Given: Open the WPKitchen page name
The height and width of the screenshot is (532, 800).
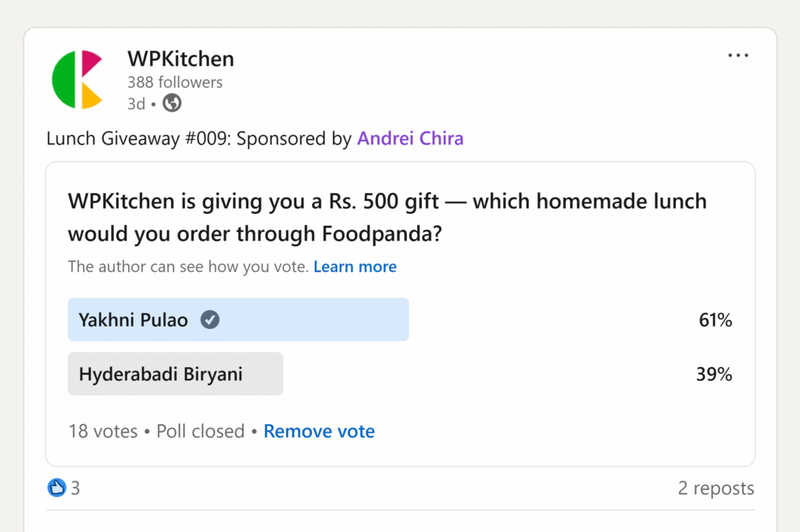Looking at the screenshot, I should click(x=180, y=59).
